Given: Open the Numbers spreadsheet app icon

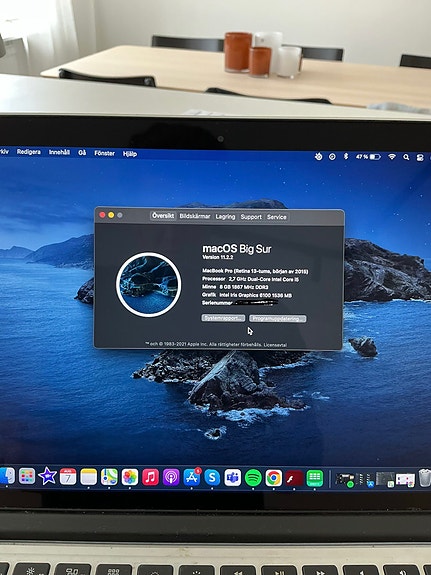Looking at the screenshot, I should [315, 478].
